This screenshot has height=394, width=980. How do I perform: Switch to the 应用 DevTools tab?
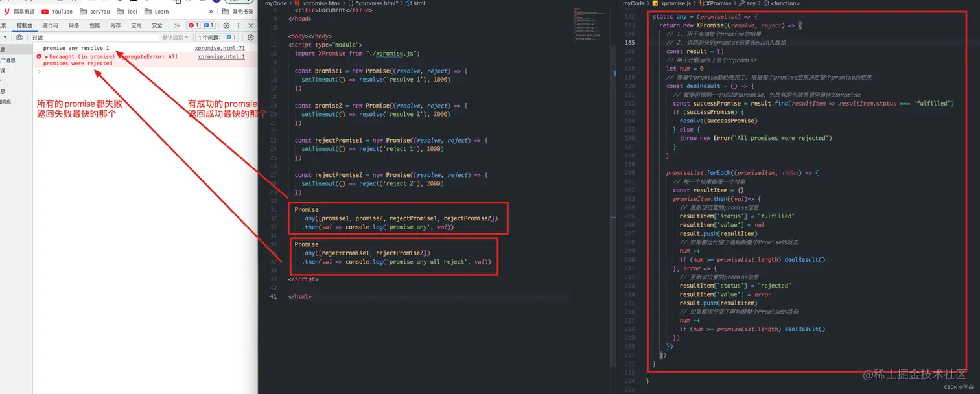[136, 25]
